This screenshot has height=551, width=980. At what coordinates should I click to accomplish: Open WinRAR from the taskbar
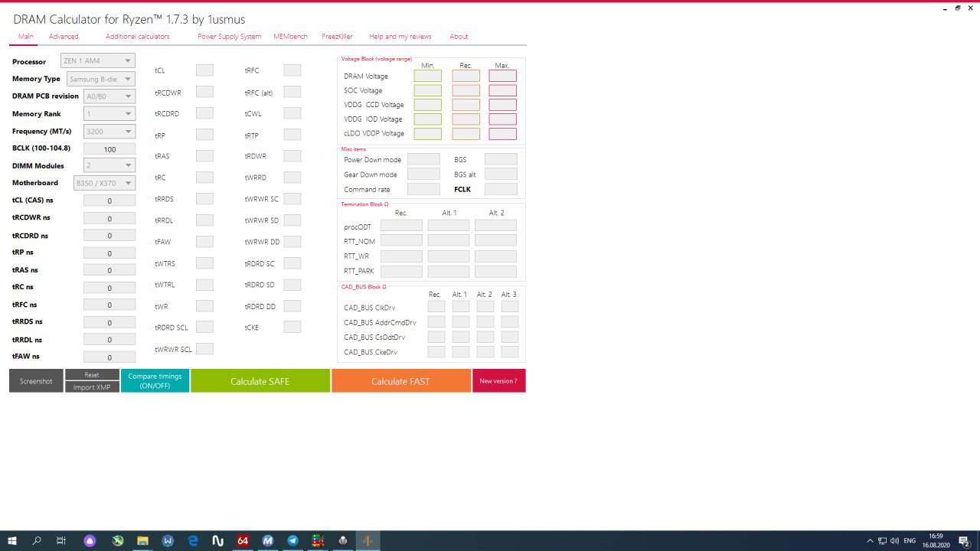pos(318,540)
